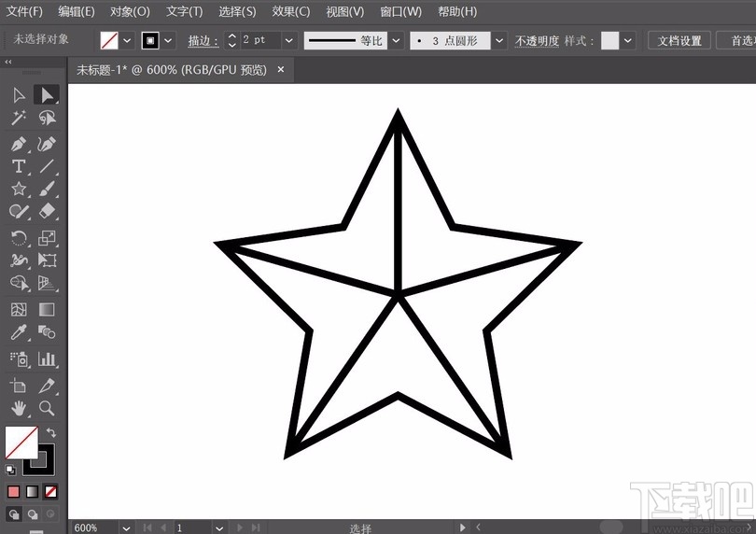Select the Star tool
This screenshot has width=756, height=534.
(x=19, y=189)
